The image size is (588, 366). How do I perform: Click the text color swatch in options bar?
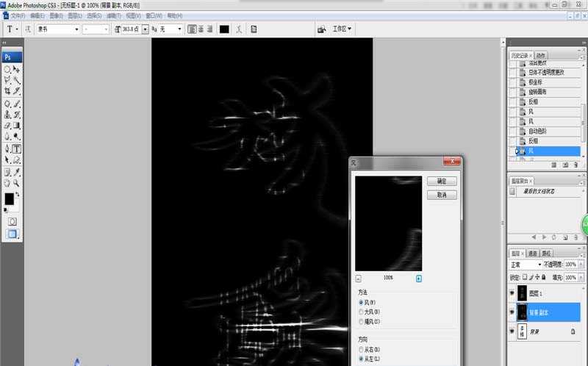point(224,29)
